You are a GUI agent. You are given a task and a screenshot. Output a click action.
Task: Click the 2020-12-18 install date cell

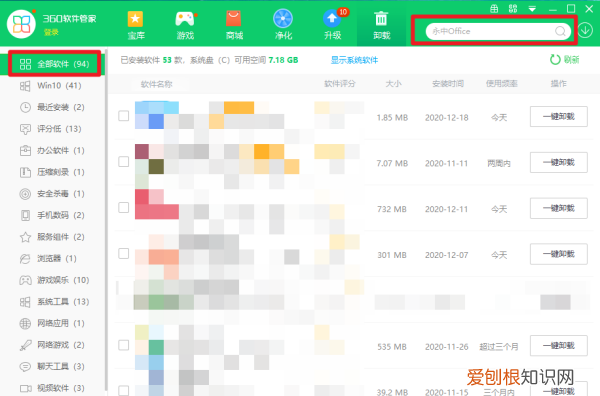click(x=447, y=118)
